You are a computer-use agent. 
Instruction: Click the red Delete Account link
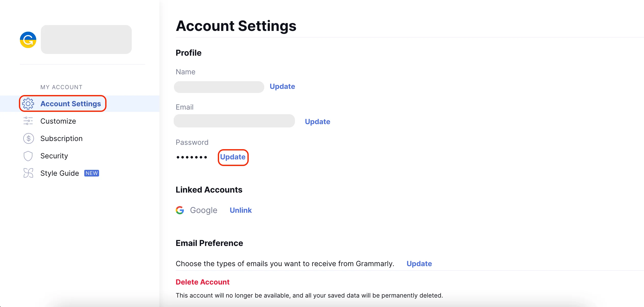pyautogui.click(x=202, y=282)
